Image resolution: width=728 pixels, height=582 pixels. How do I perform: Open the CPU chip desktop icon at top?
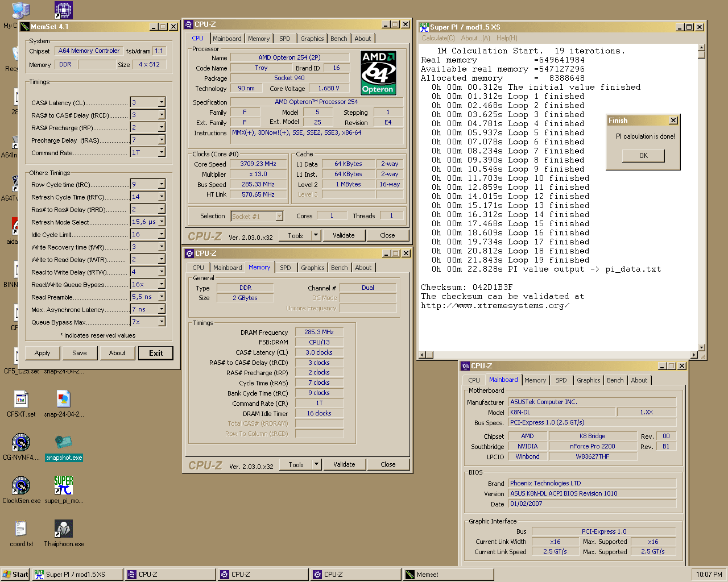[64, 10]
